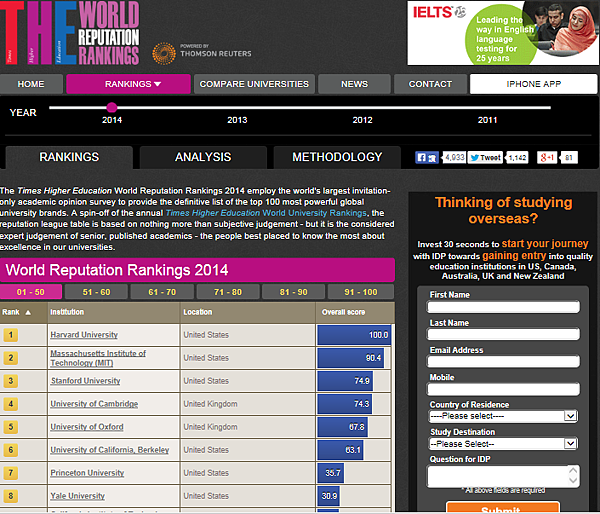
Task: Open the IPHONE APP menu item
Action: click(533, 84)
